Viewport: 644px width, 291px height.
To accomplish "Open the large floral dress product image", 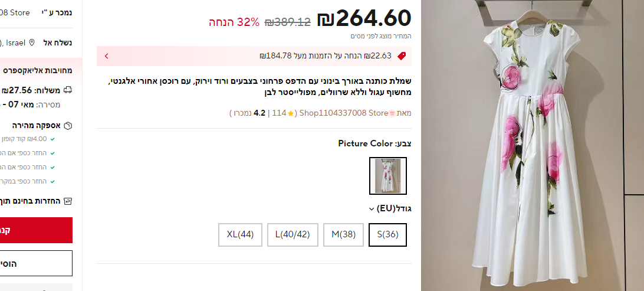I will [x=533, y=145].
